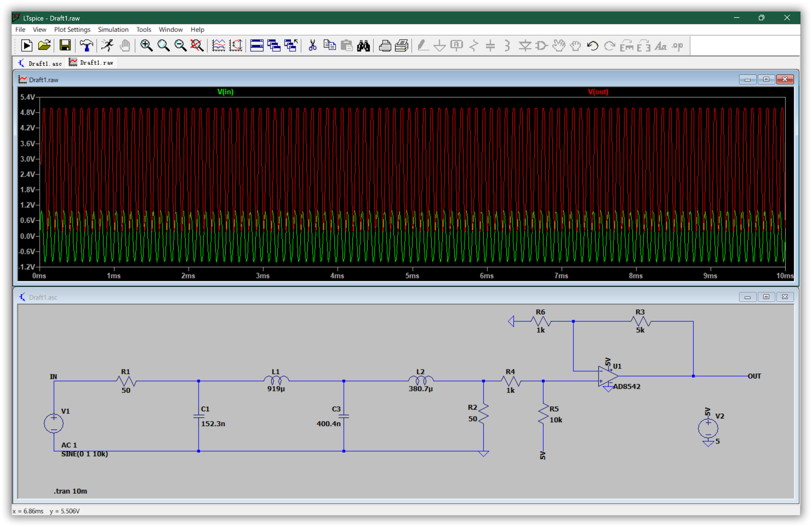812x527 pixels.
Task: Open a file with the folder icon
Action: coord(44,45)
